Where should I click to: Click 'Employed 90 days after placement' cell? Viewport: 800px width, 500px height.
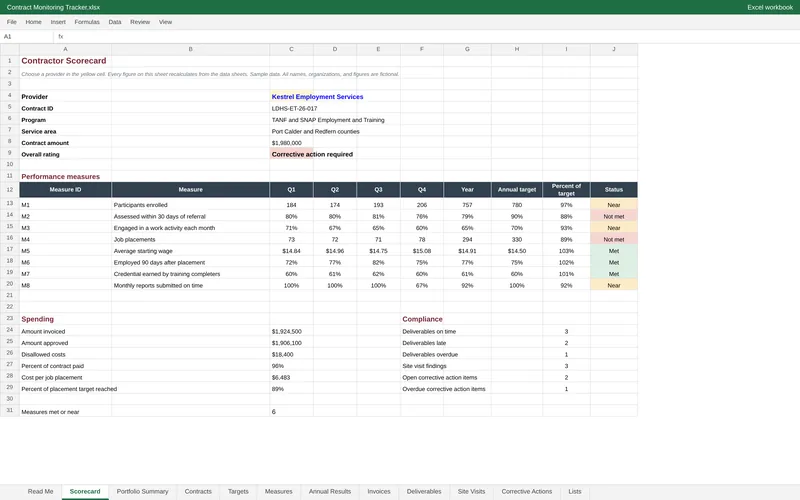190,262
